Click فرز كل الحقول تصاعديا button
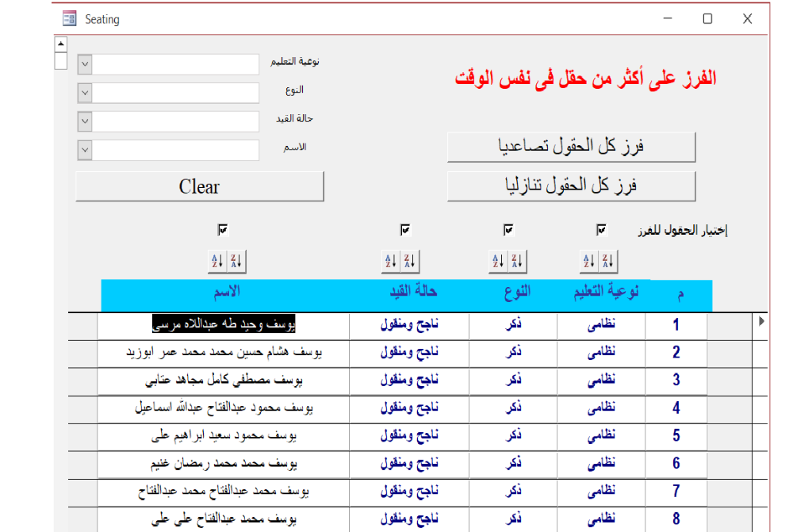This screenshot has height=532, width=793. click(x=572, y=147)
